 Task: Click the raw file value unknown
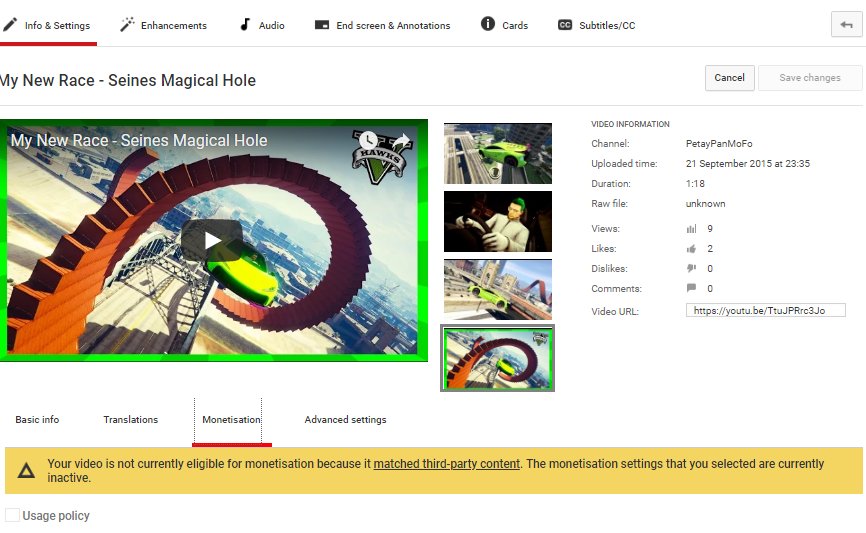pyautogui.click(x=705, y=203)
